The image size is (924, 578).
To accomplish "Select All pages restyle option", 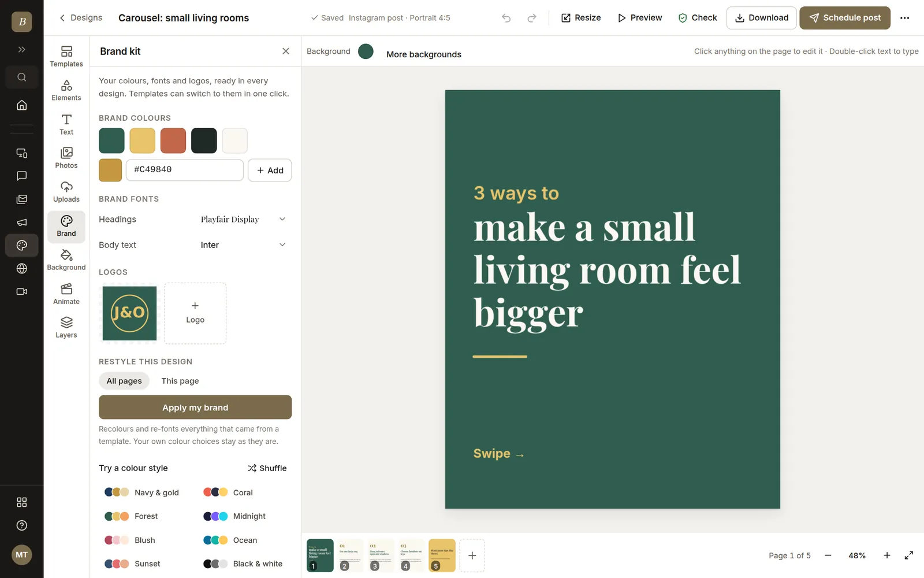I will tap(124, 381).
